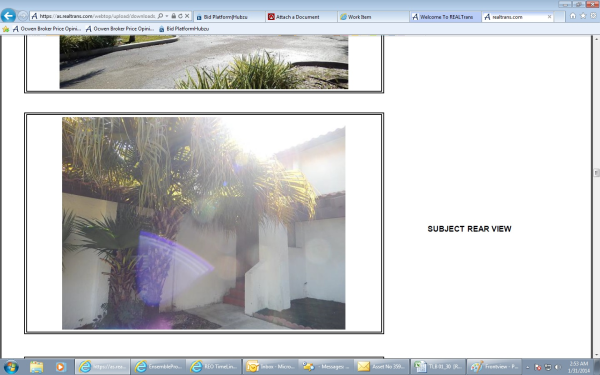Image resolution: width=600 pixels, height=375 pixels.
Task: Click the subject rear view photo
Action: (204, 223)
